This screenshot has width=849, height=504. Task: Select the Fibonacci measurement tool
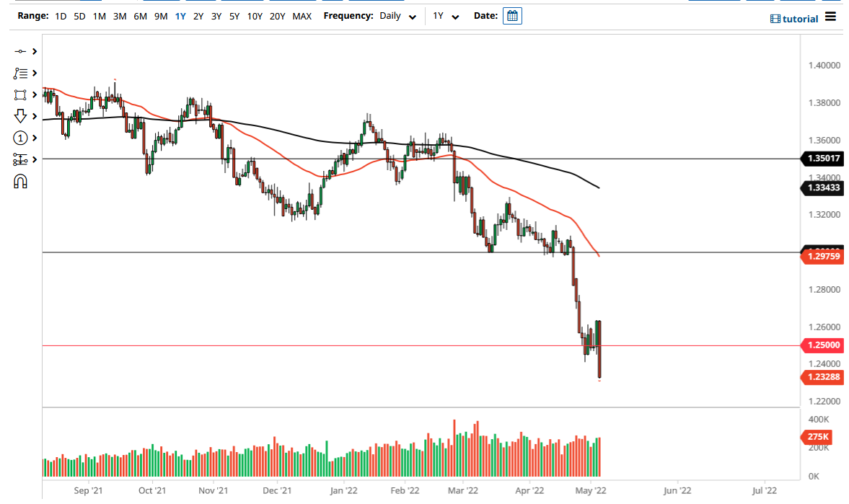point(19,159)
